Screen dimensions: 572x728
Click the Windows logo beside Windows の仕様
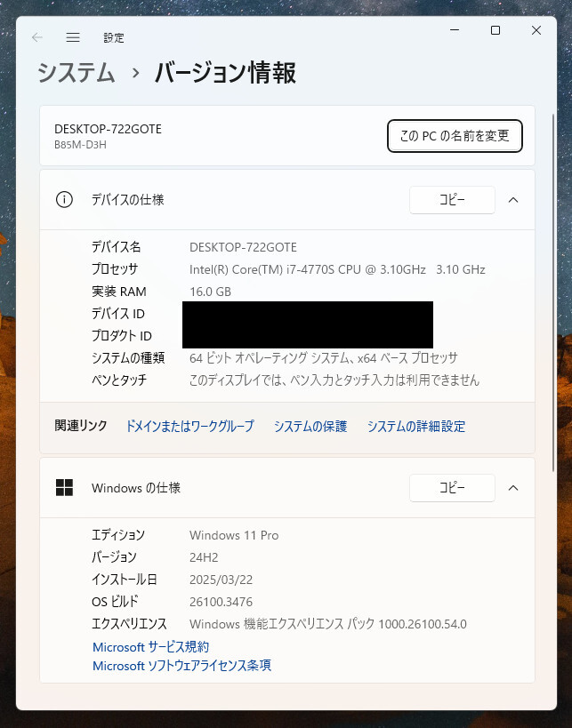64,488
